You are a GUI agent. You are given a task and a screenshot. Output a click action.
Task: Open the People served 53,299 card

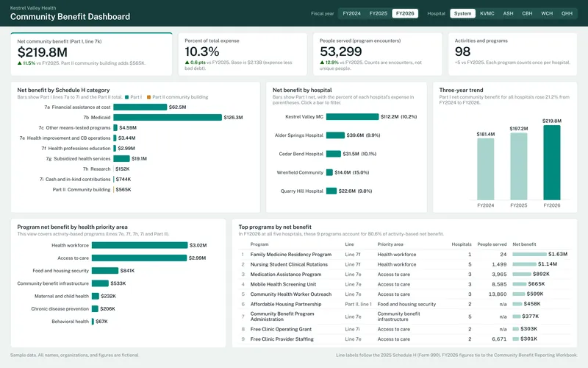coord(378,54)
